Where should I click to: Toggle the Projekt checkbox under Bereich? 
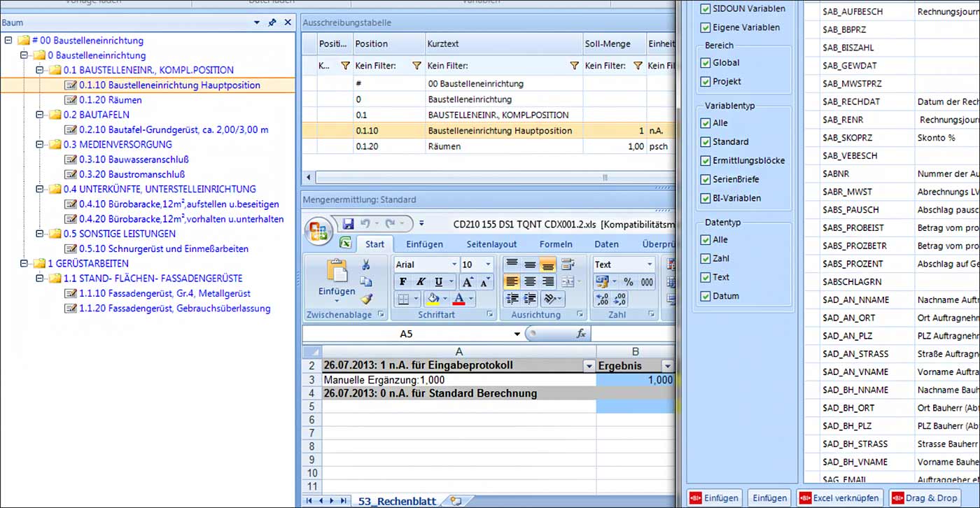click(706, 81)
